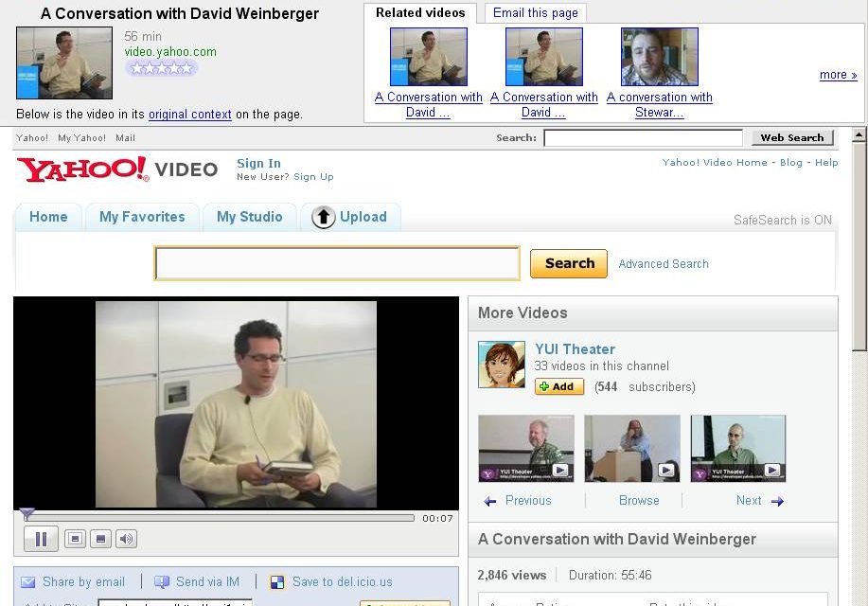
Task: Click the Upload arrow icon
Action: 324,217
